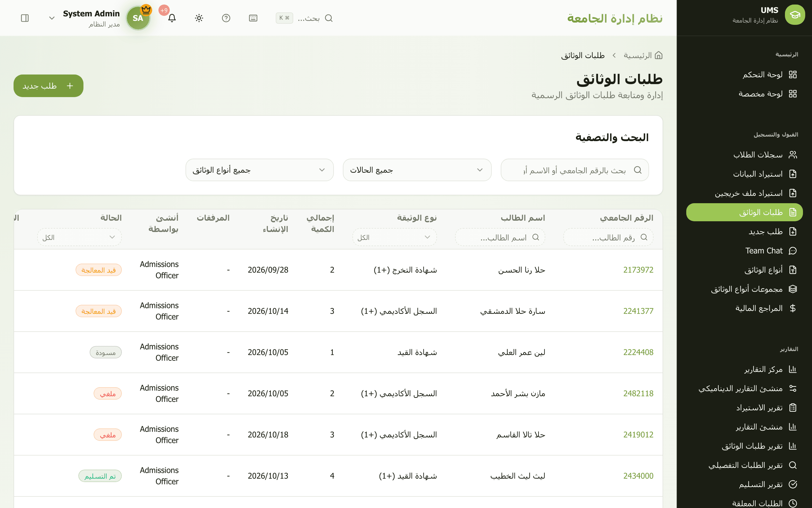Focus بحث بالرقم الجامعي search field
Screen dimensions: 812x508
pyautogui.click(x=575, y=170)
